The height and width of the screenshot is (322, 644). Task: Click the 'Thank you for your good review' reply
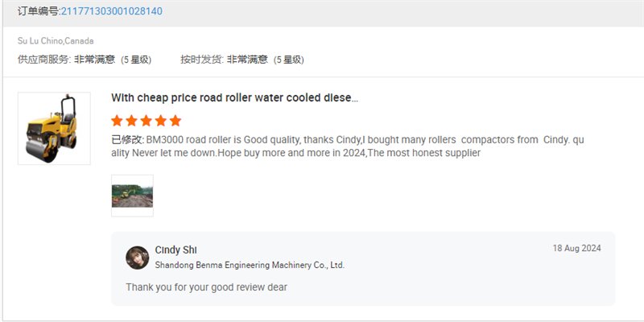[206, 287]
